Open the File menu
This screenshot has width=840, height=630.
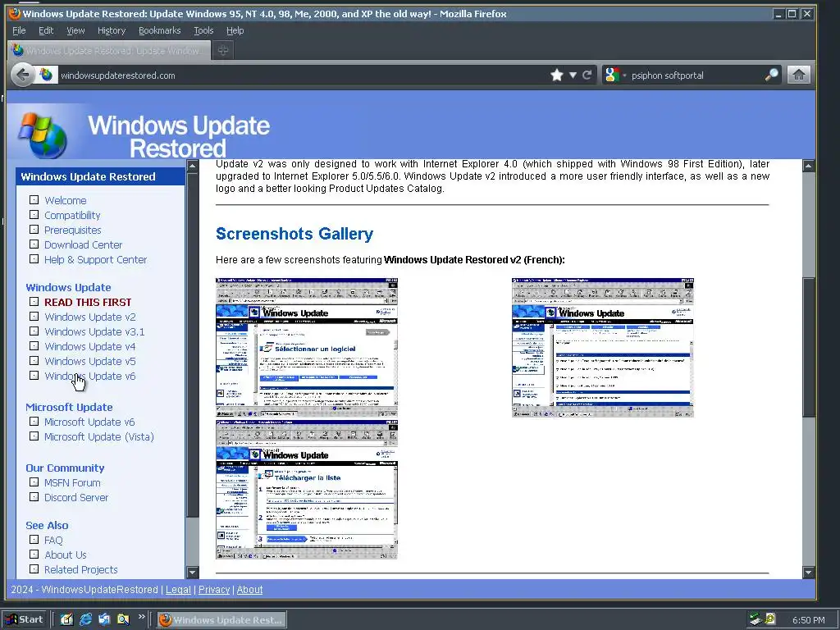[19, 30]
